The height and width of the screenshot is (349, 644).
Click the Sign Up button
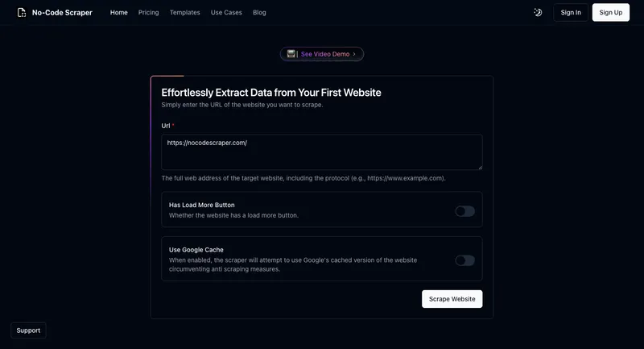(611, 12)
